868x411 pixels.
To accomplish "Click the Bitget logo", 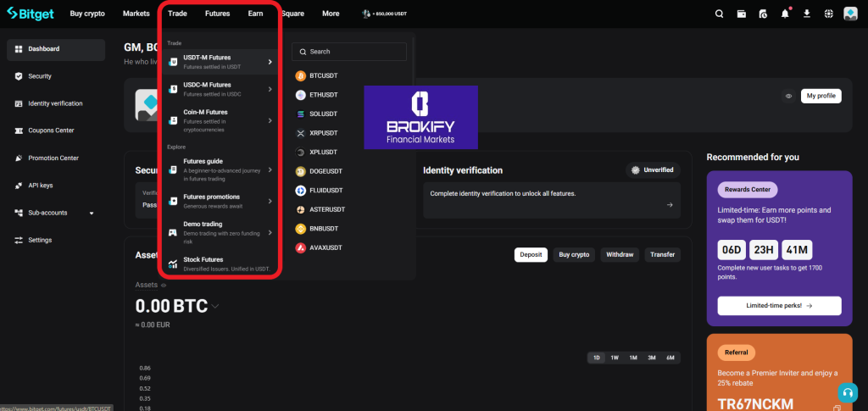I will [x=31, y=14].
